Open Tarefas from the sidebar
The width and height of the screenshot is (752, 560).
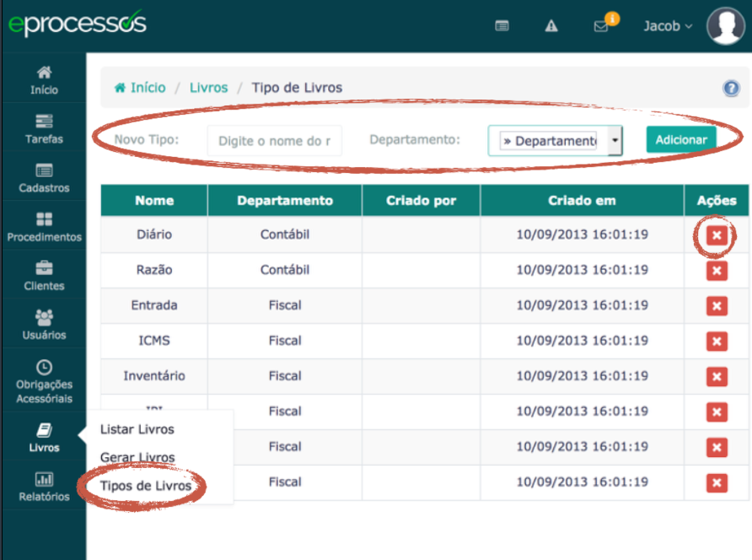pyautogui.click(x=44, y=122)
